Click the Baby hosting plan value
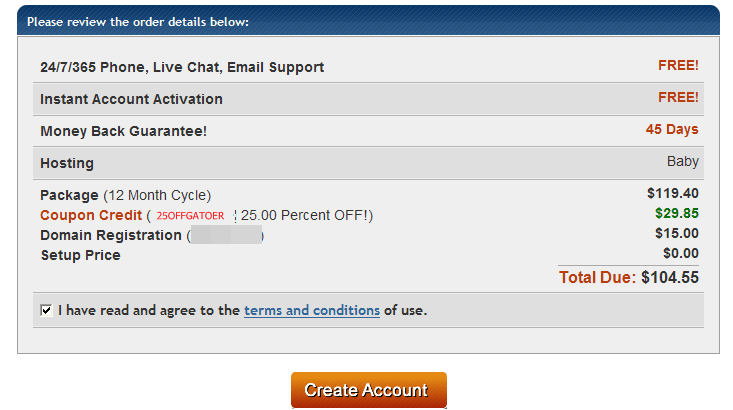733x410 pixels. click(x=682, y=161)
